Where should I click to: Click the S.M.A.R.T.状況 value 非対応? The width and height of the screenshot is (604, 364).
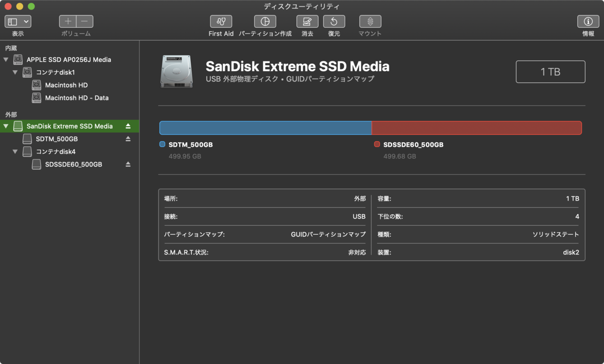tap(357, 252)
